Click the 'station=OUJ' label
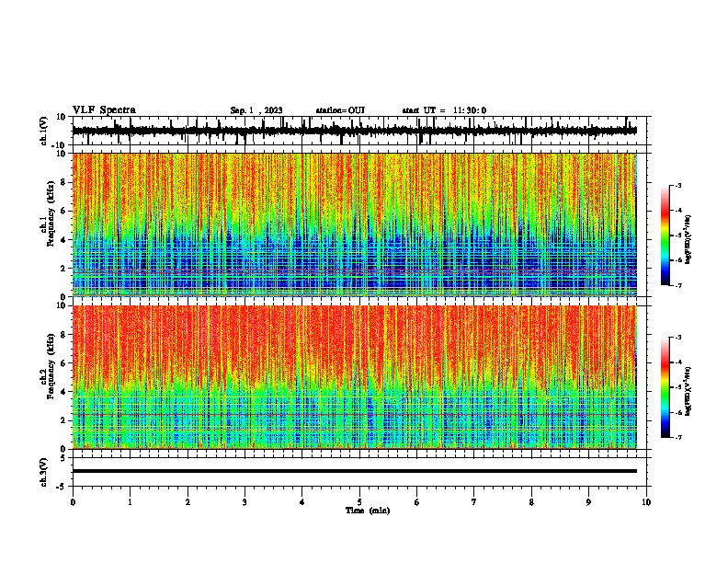Screen dimensions: 728x563 tap(340, 110)
